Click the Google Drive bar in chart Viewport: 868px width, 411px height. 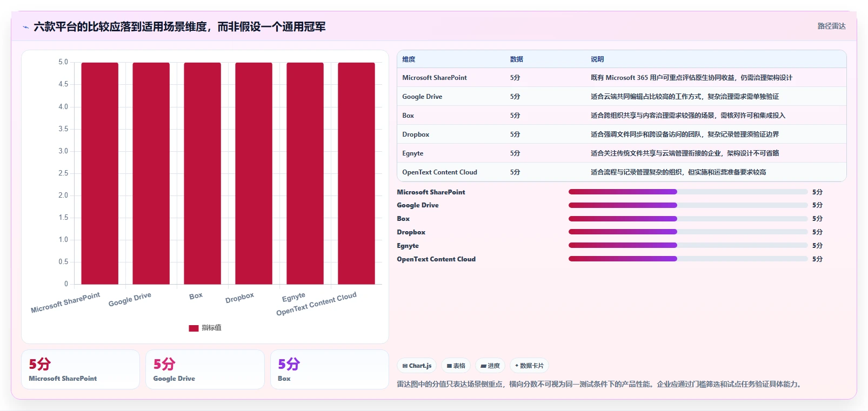pos(151,173)
